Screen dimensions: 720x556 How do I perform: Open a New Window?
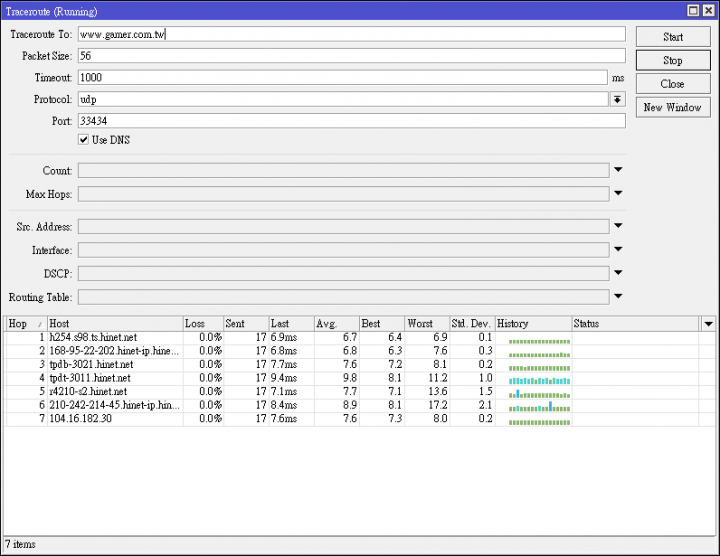(x=673, y=107)
